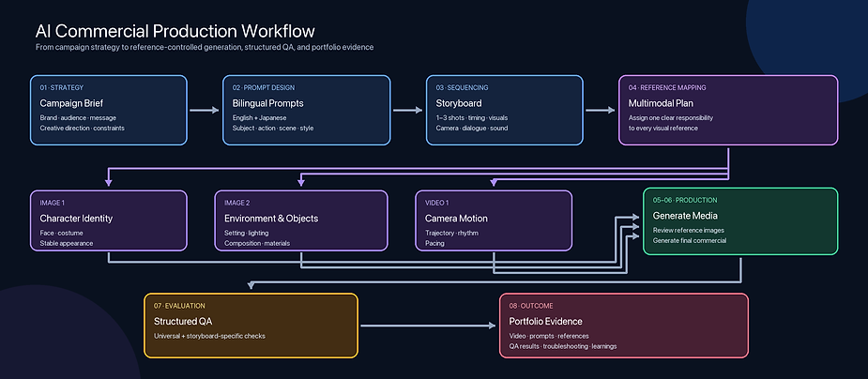Select the '02 · PROMPT DESIGN' label

[x=264, y=87]
